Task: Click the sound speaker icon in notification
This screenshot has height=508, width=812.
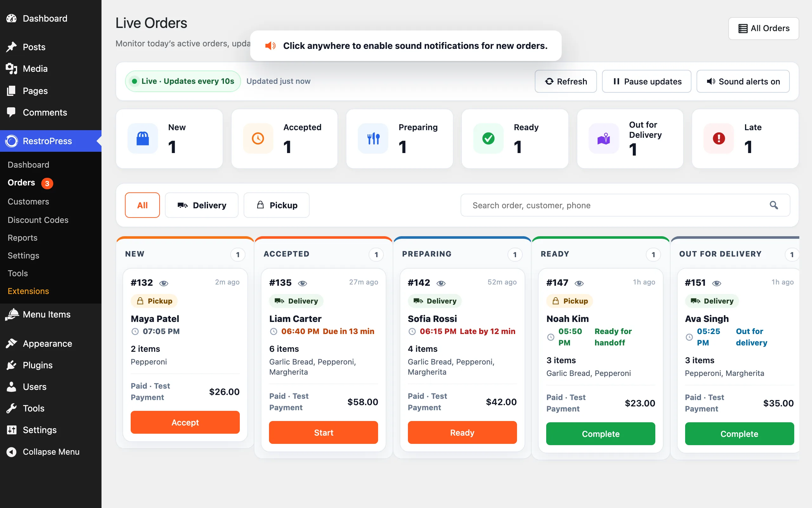Action: coord(270,46)
